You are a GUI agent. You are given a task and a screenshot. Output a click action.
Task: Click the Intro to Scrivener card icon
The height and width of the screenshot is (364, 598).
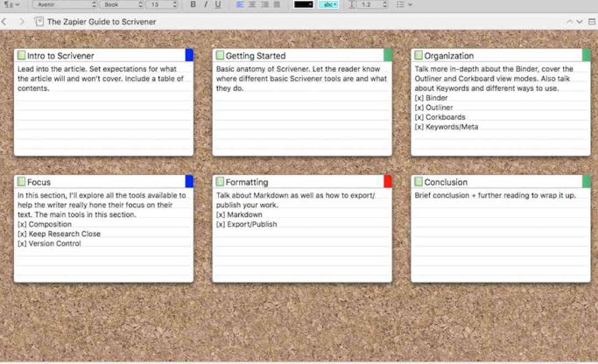click(21, 55)
